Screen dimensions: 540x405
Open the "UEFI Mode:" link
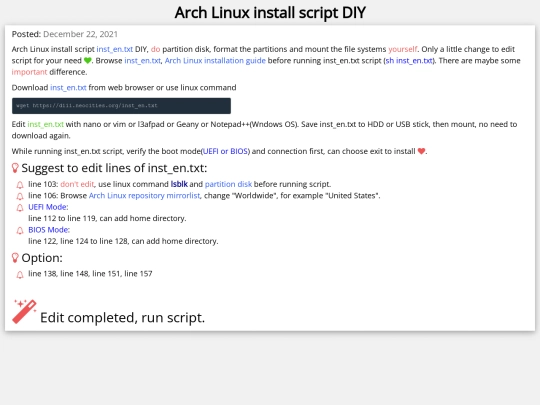(48, 207)
